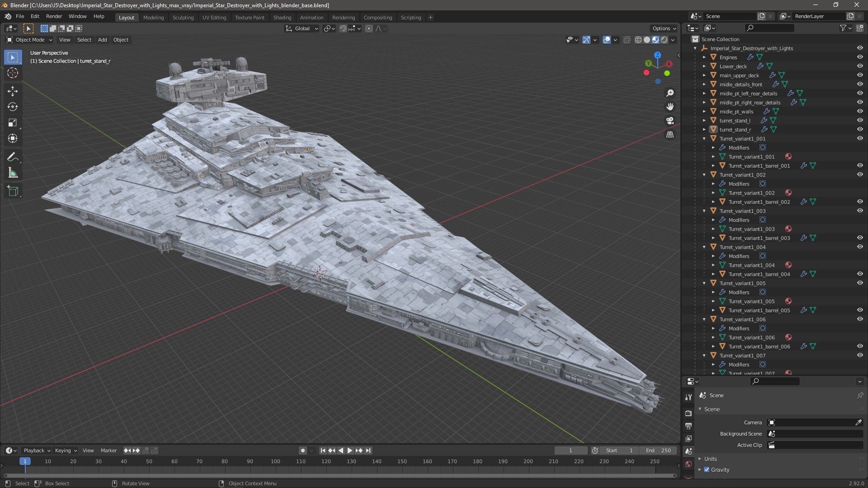The image size is (868, 488).
Task: Play the animation forward
Action: (349, 450)
